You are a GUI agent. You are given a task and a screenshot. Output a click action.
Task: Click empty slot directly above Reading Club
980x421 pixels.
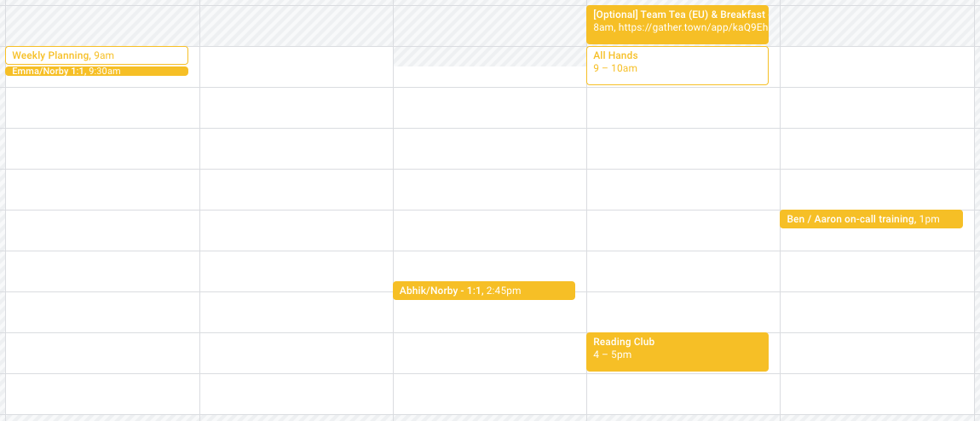click(683, 312)
